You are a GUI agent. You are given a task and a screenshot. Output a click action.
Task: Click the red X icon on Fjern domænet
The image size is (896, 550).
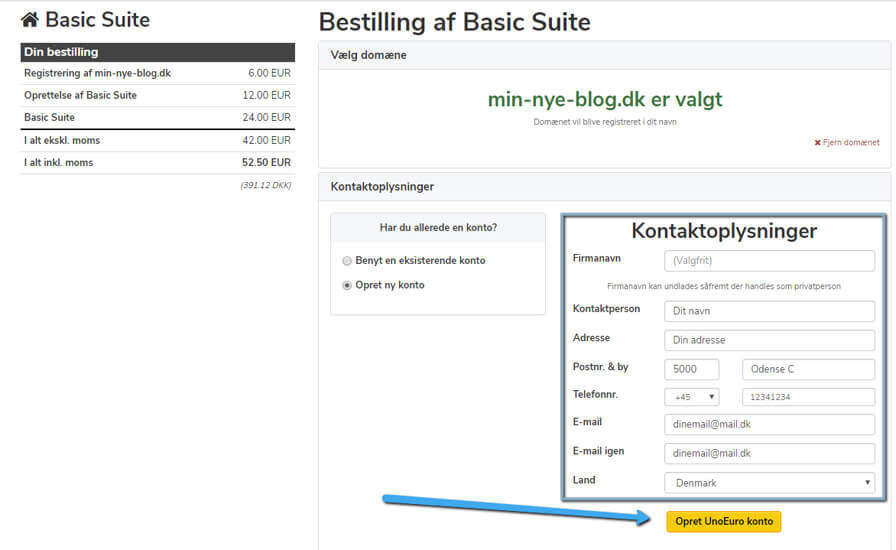click(x=817, y=142)
